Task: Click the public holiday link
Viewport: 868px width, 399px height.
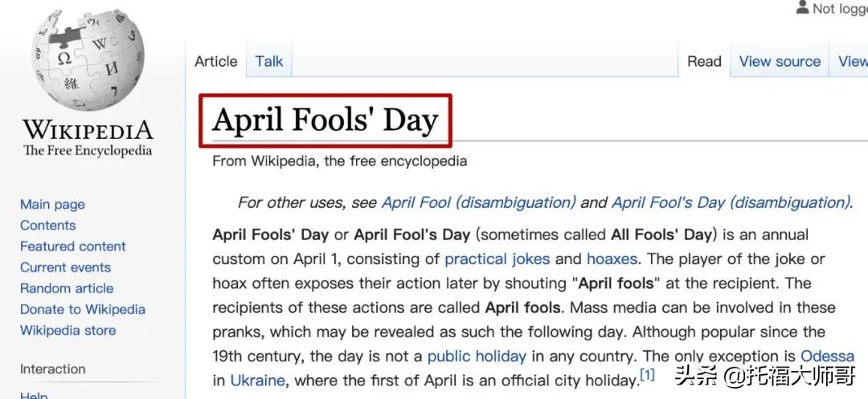Action: pos(477,356)
